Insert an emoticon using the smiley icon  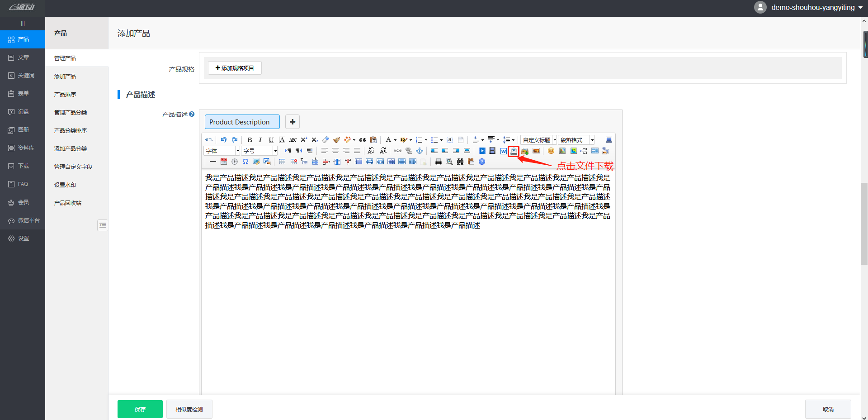point(551,151)
